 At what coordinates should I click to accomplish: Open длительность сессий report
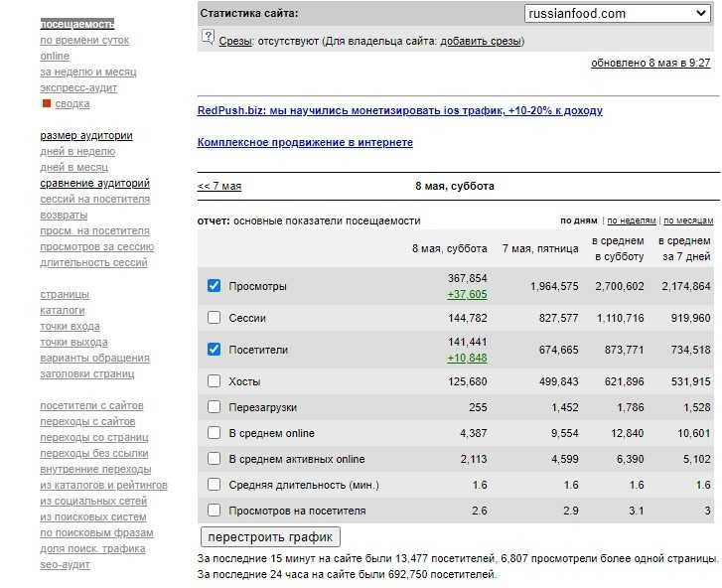pyautogui.click(x=93, y=262)
